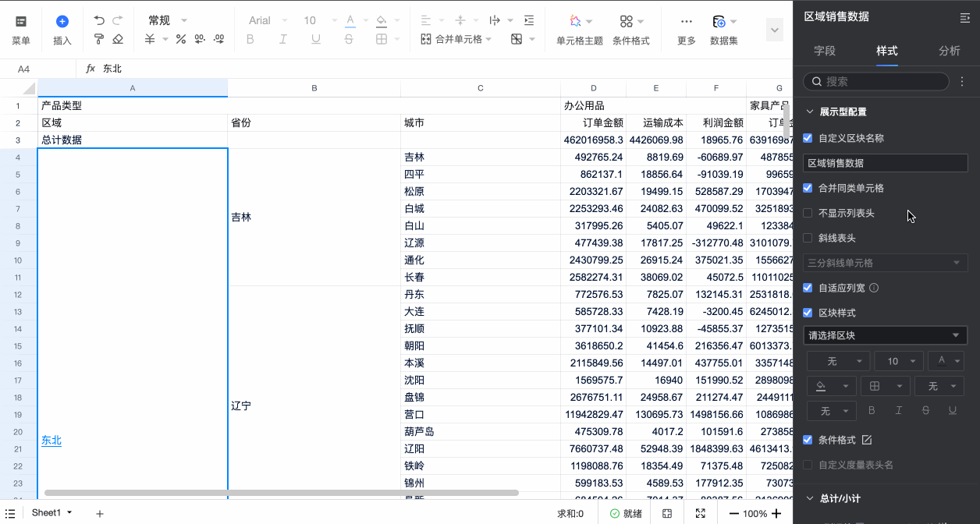The image size is (980, 524).
Task: Uncheck 自定义区块名称
Action: click(x=808, y=138)
